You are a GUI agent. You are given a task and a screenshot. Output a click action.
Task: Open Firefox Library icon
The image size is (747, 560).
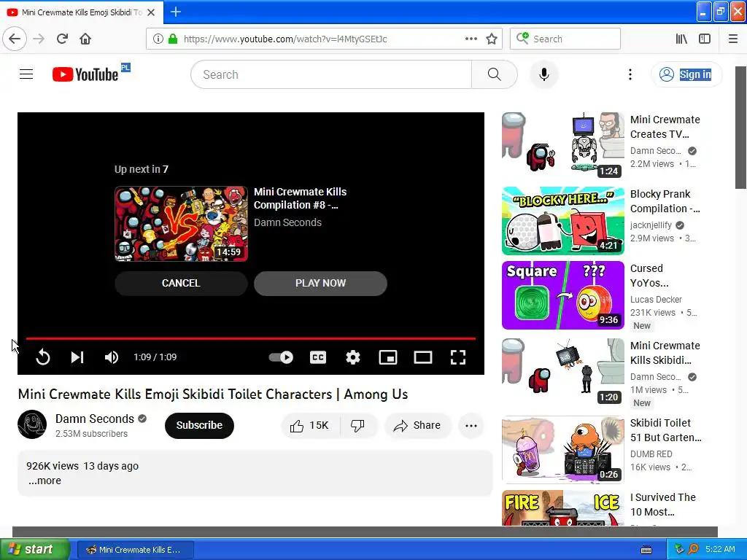681,39
